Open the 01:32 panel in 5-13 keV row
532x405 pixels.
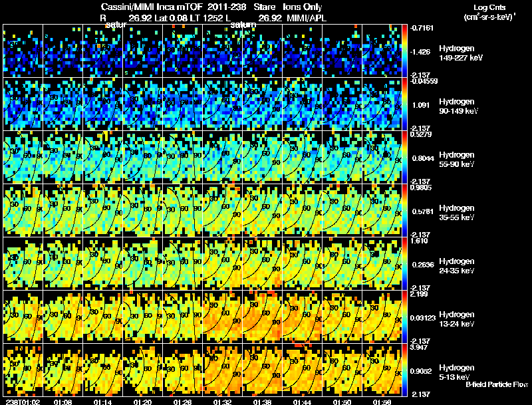pyautogui.click(x=223, y=370)
